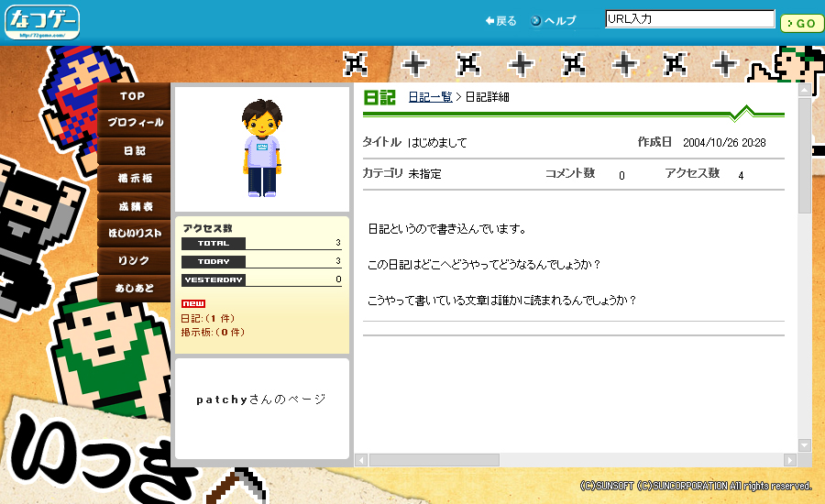Viewport: 825px width, 504px height.
Task: Click the horizontal scrollbar right arrow
Action: [x=790, y=460]
